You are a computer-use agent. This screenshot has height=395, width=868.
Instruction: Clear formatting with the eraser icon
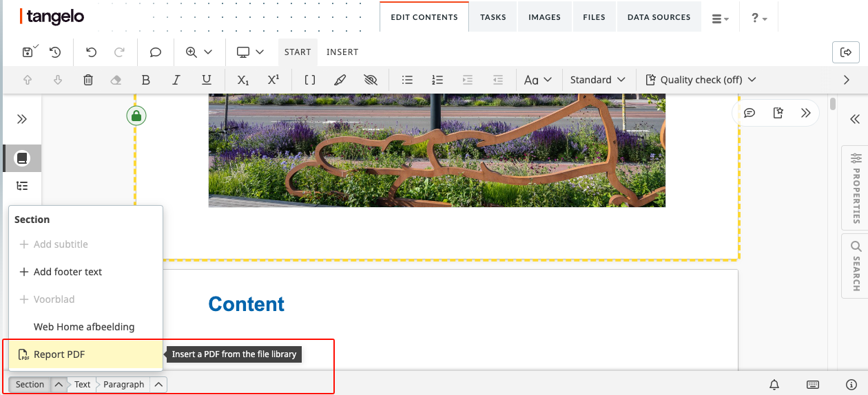pos(116,80)
